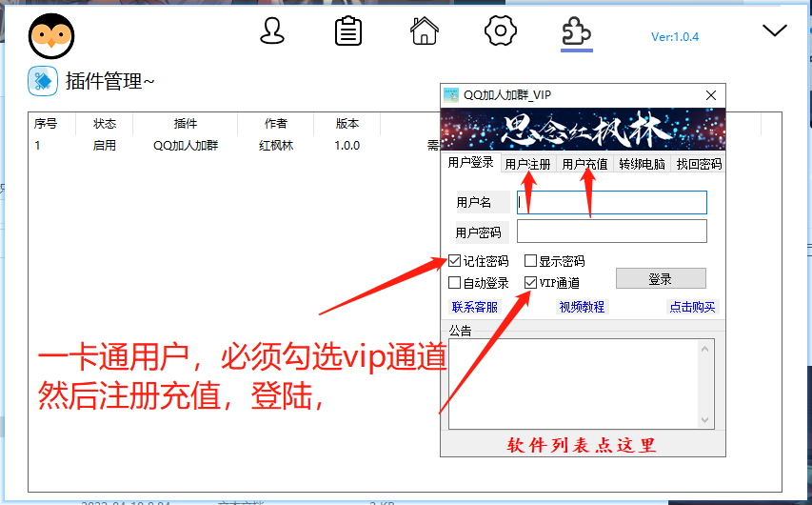The image size is (812, 505).
Task: Enable the 显示密码 checkbox
Action: (x=530, y=261)
